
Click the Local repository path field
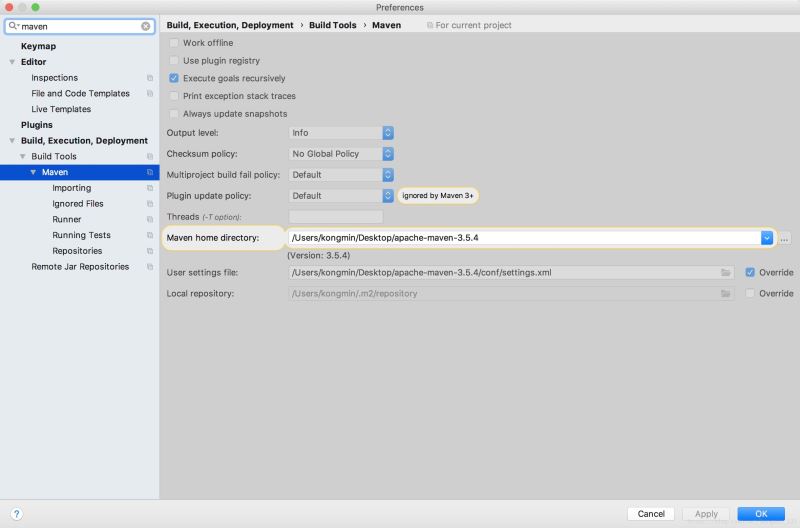coord(511,294)
